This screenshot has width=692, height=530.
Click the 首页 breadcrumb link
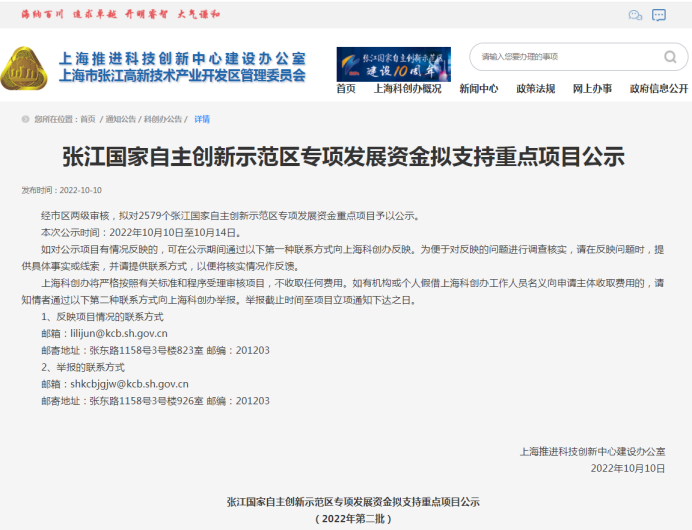[88, 119]
